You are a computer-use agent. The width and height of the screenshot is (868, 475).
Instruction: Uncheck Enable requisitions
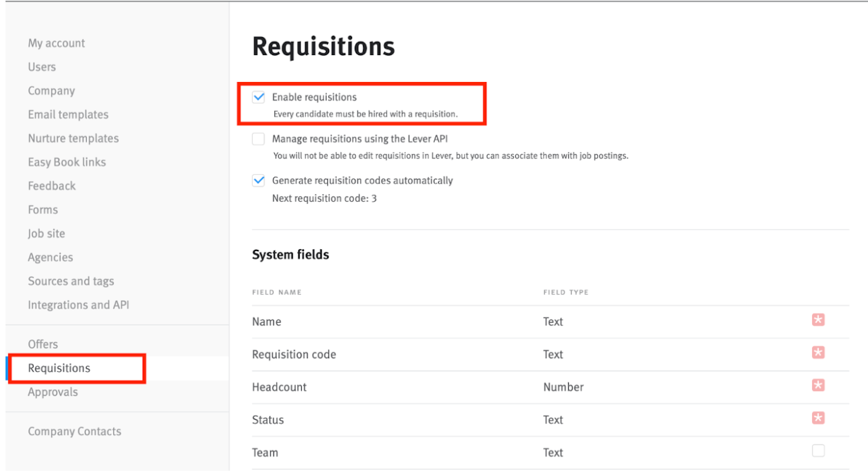[x=259, y=96]
